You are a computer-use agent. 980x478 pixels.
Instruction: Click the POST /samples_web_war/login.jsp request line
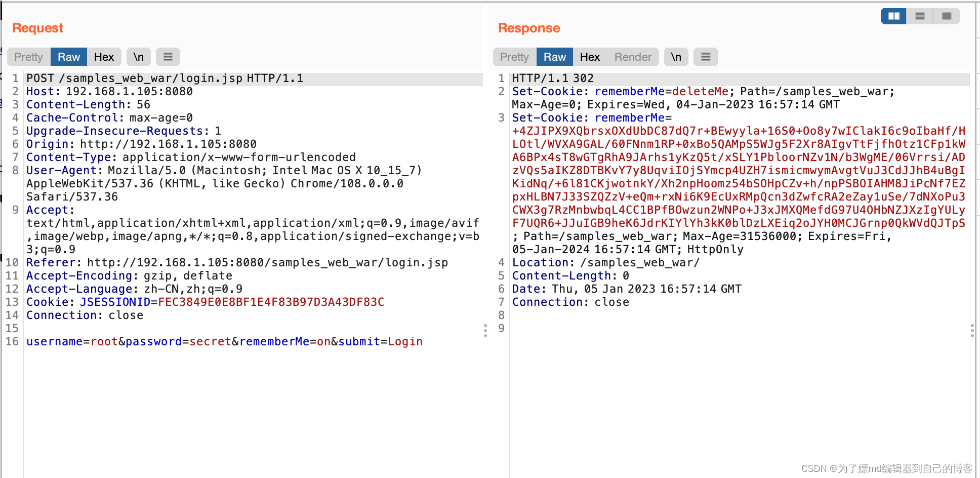[165, 78]
